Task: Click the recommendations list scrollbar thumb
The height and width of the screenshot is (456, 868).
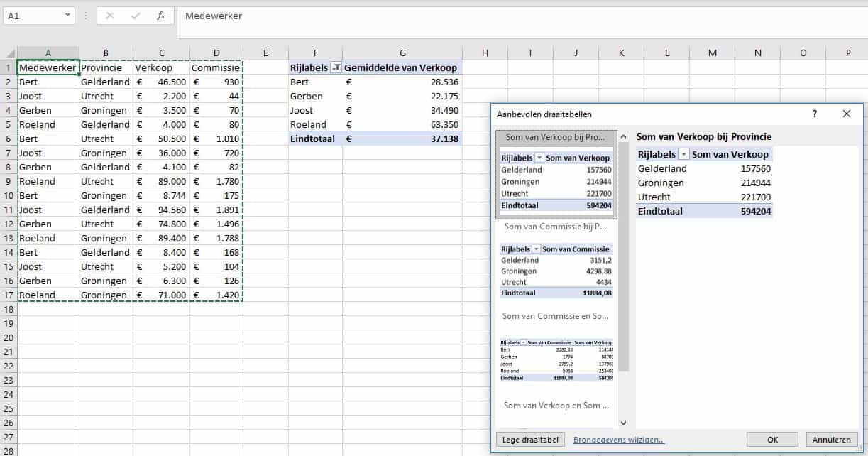Action: (x=623, y=256)
